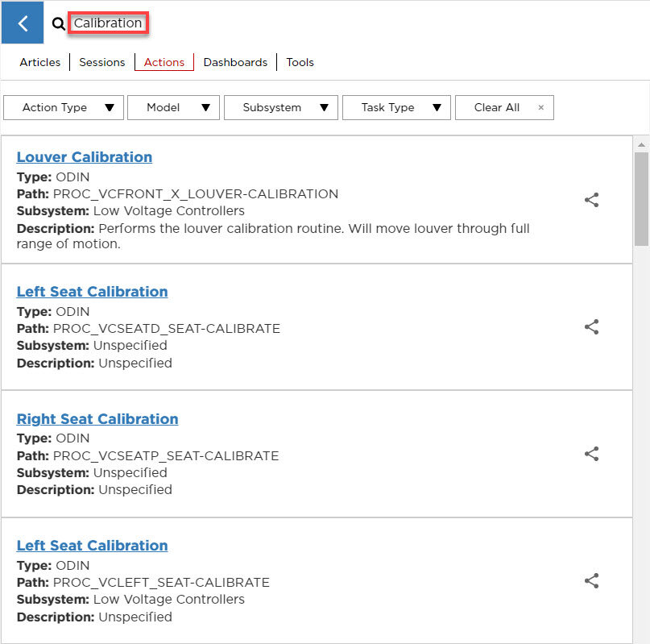The height and width of the screenshot is (644, 650).
Task: Click the x icon on Clear All
Action: [x=540, y=107]
